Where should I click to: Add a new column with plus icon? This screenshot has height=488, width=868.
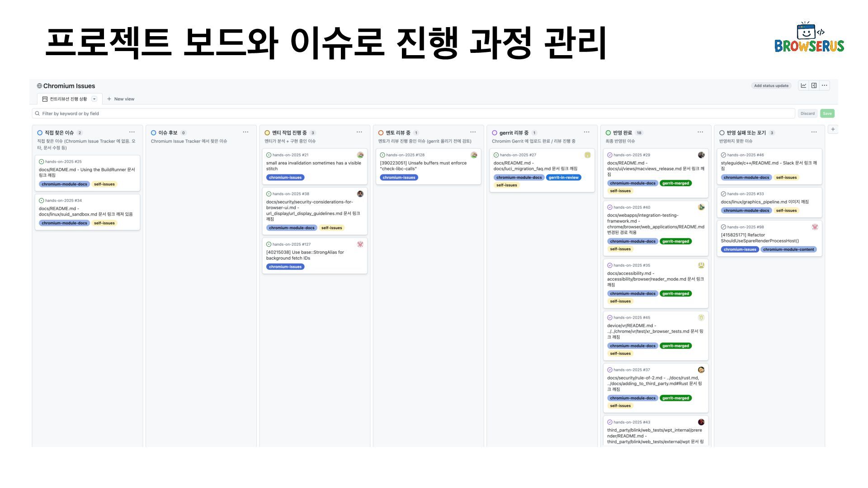point(833,129)
